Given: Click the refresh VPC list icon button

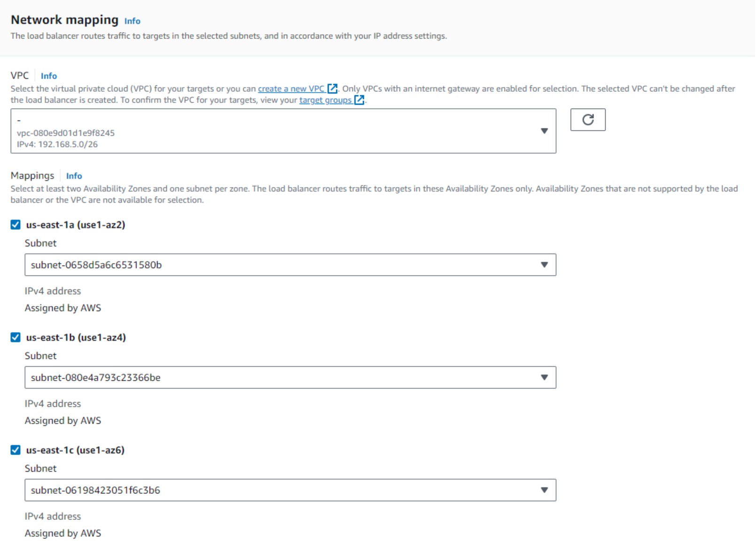Looking at the screenshot, I should [587, 120].
